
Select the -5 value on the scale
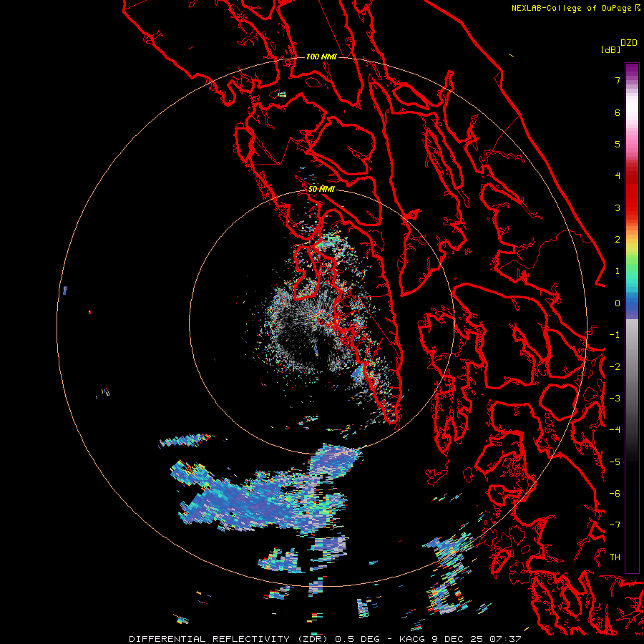(x=615, y=462)
